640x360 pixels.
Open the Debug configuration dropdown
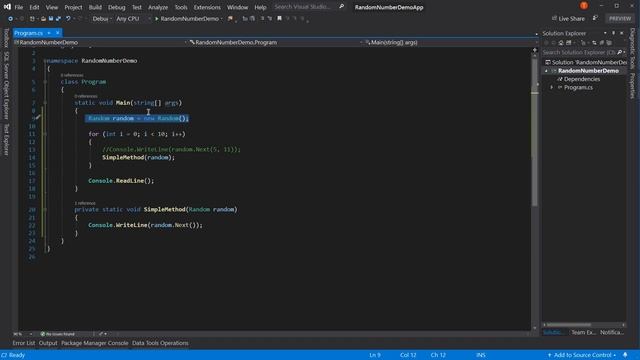pos(102,19)
